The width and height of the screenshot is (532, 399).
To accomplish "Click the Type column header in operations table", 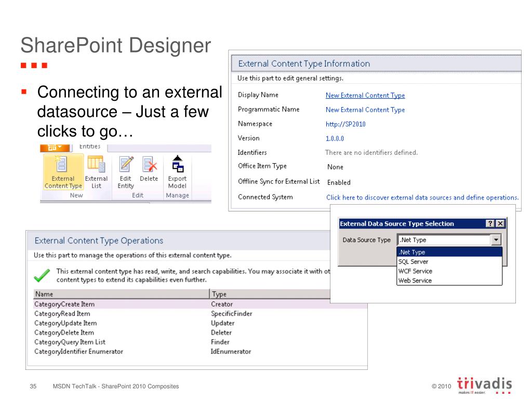I will (x=270, y=294).
